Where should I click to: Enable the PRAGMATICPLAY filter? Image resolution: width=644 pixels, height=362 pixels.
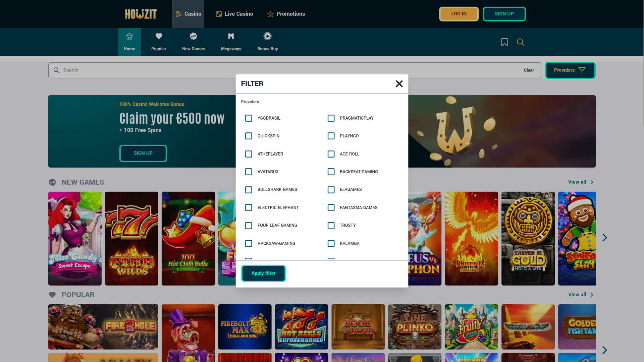tap(331, 118)
